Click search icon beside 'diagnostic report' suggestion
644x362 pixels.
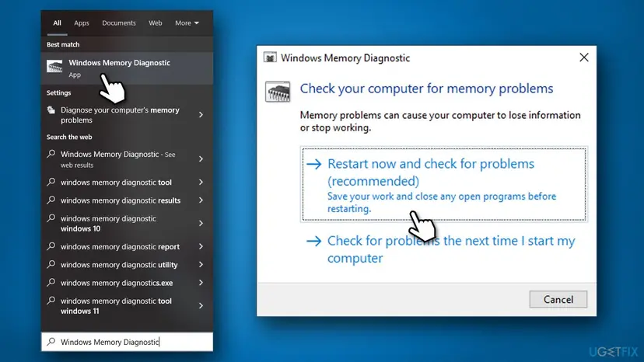pos(51,246)
